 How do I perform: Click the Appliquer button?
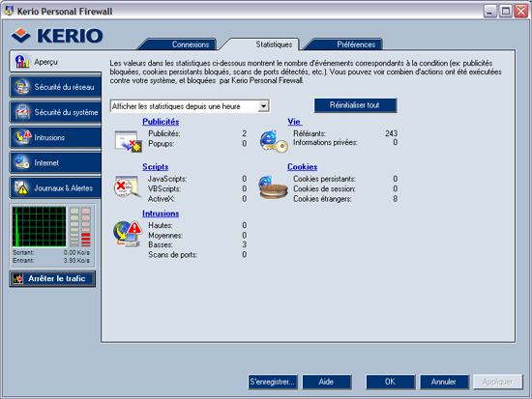497,382
